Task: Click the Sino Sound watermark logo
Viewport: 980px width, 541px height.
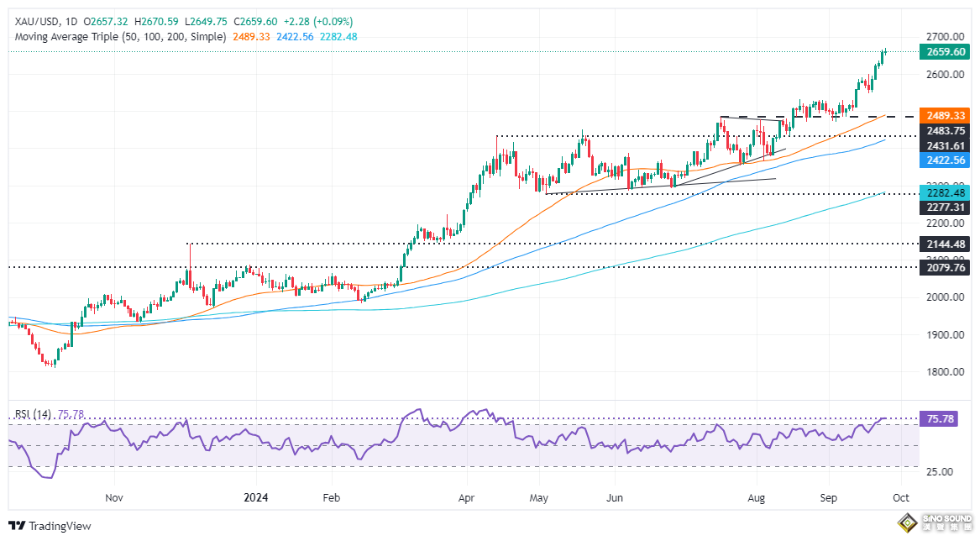Action: [933, 525]
